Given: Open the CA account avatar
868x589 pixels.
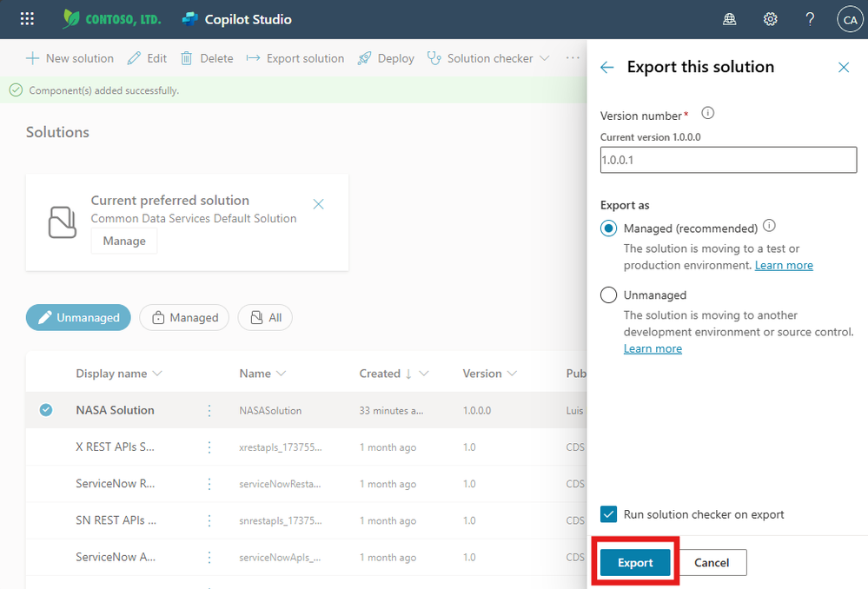Looking at the screenshot, I should [851, 19].
